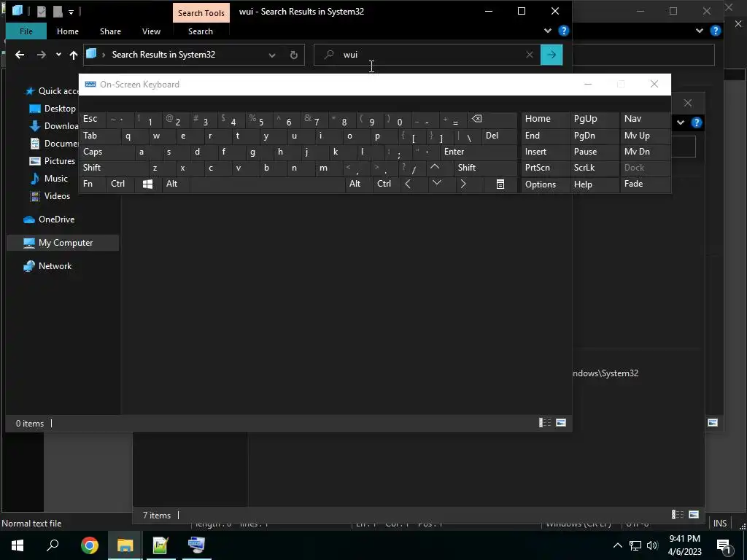Click the space bar key
This screenshot has width=747, height=560.
pos(267,184)
